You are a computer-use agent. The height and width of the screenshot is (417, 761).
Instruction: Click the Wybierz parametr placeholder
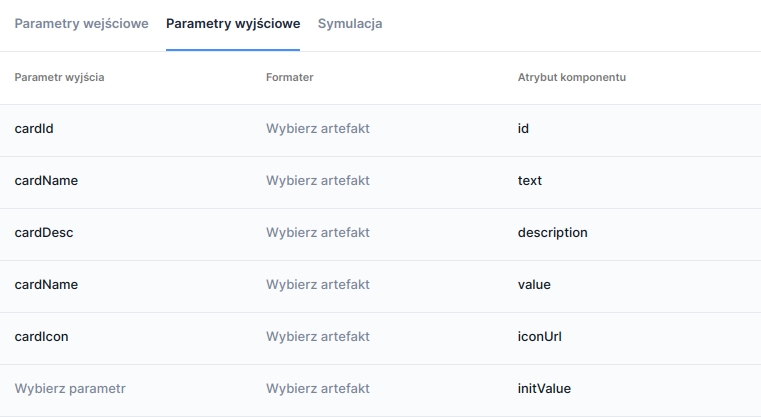tap(69, 389)
